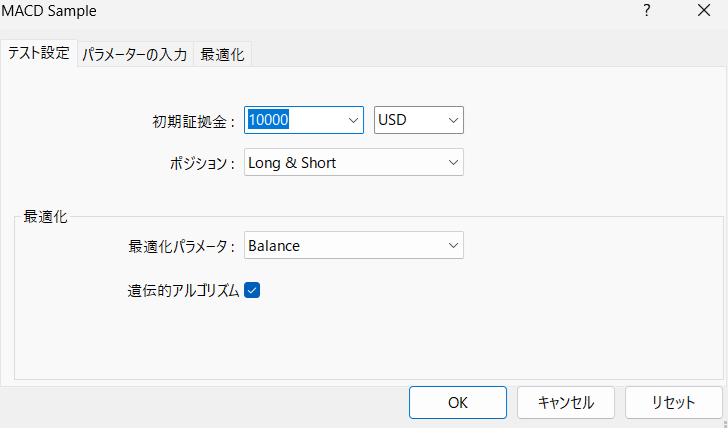
Task: Open the パラメーターの入力 tab
Action: pos(134,55)
